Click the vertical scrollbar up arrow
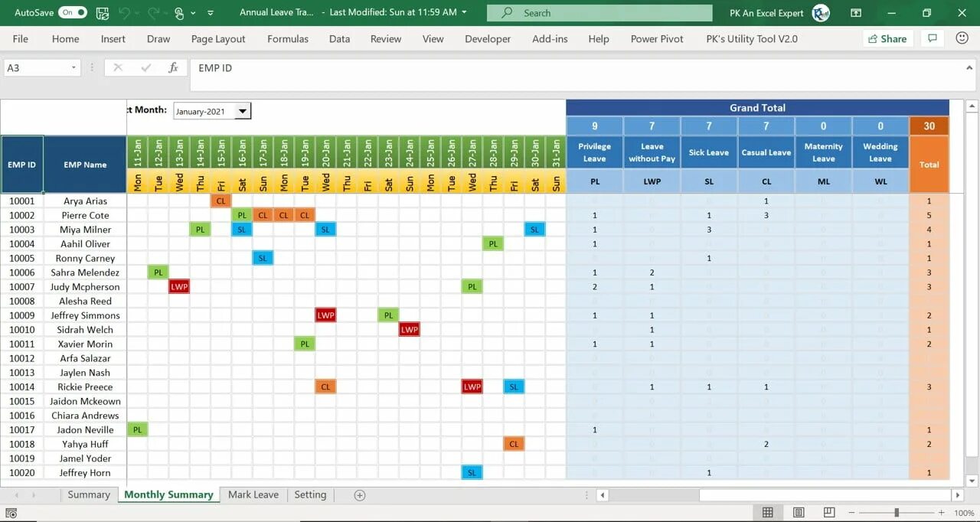This screenshot has height=522, width=980. pos(972,107)
